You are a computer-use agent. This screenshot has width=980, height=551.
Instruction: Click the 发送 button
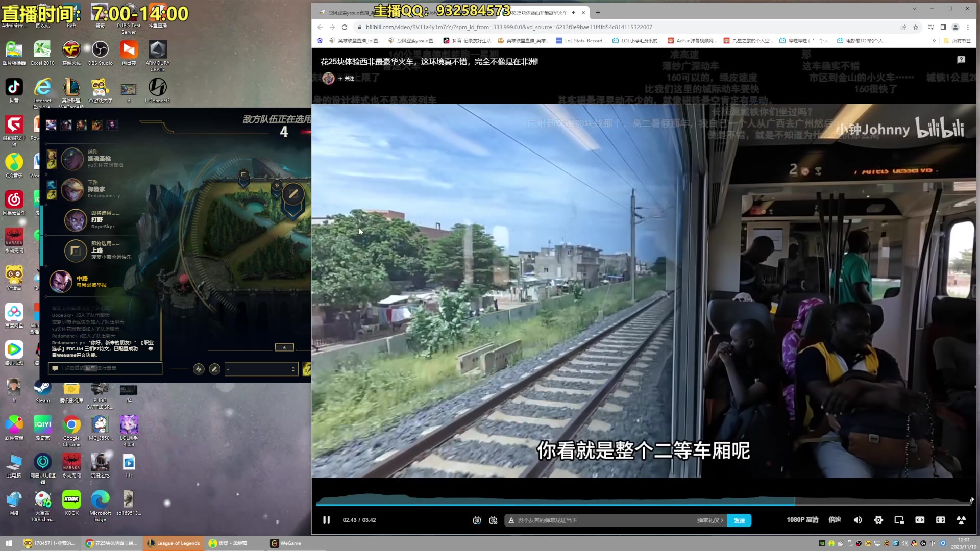[x=739, y=520]
